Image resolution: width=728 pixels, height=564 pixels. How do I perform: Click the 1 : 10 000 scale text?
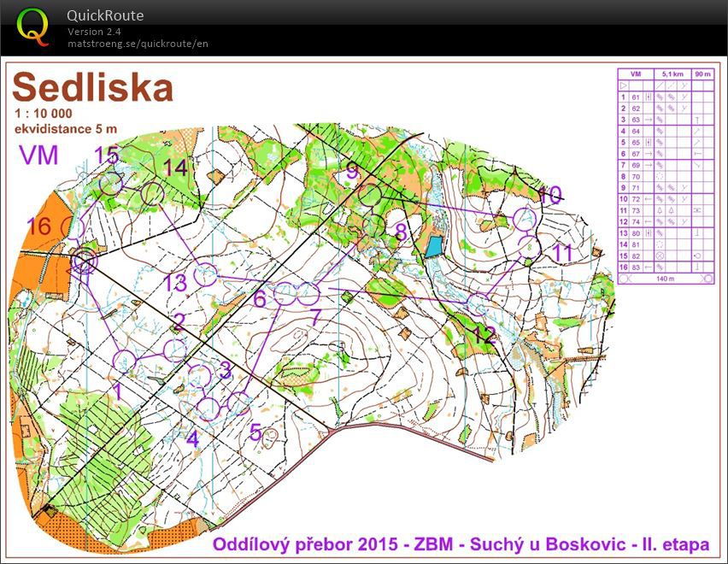(44, 114)
